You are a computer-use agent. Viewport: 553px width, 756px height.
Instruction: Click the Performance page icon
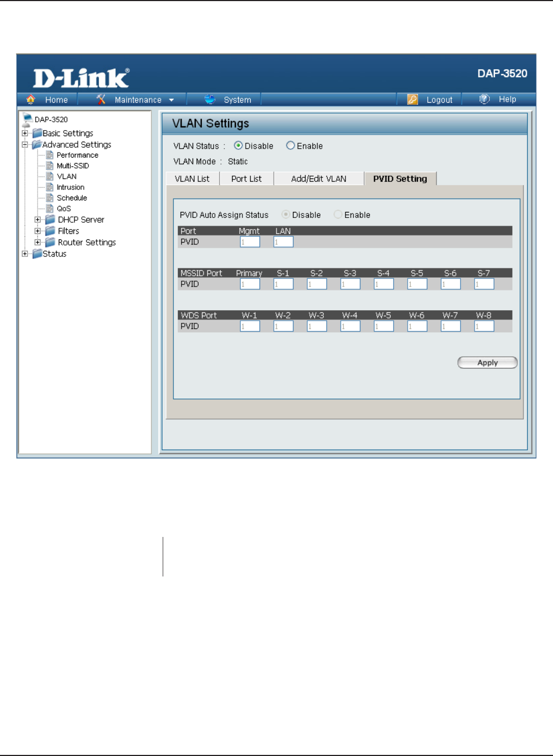49,155
